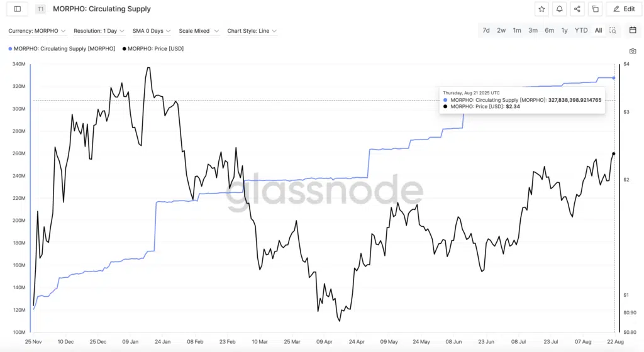The width and height of the screenshot is (644, 352).
Task: Click the copy chart icon
Action: [595, 9]
